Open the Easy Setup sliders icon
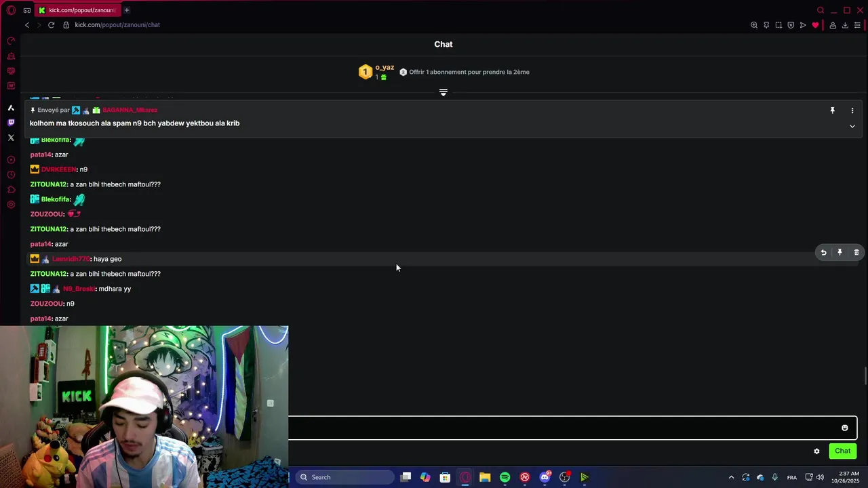This screenshot has width=868, height=488. tap(857, 25)
